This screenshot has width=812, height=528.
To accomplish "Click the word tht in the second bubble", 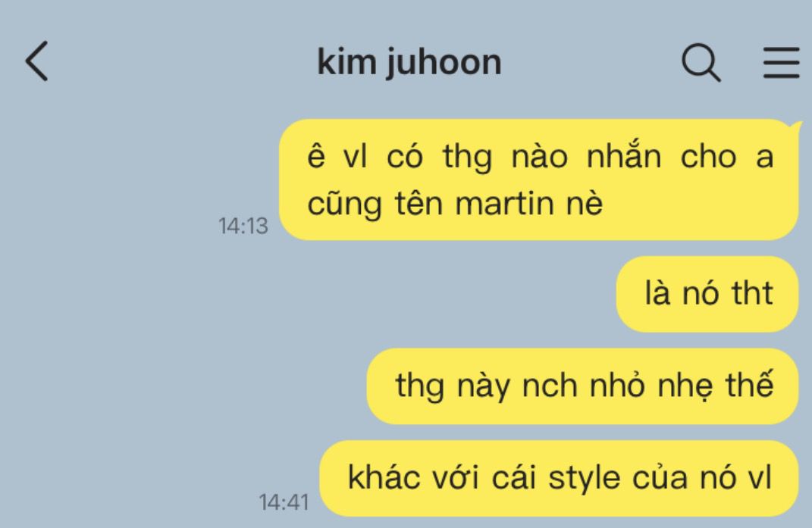I will pos(752,293).
